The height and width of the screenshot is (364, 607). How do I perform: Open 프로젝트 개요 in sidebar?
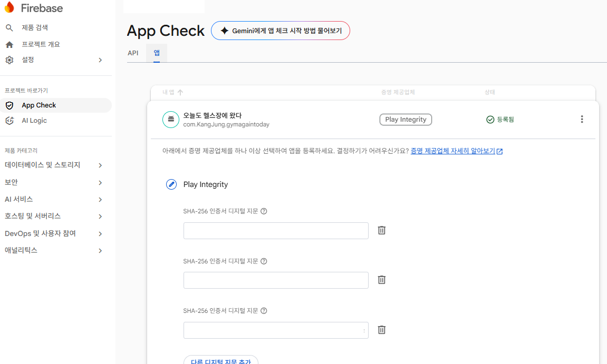click(41, 44)
